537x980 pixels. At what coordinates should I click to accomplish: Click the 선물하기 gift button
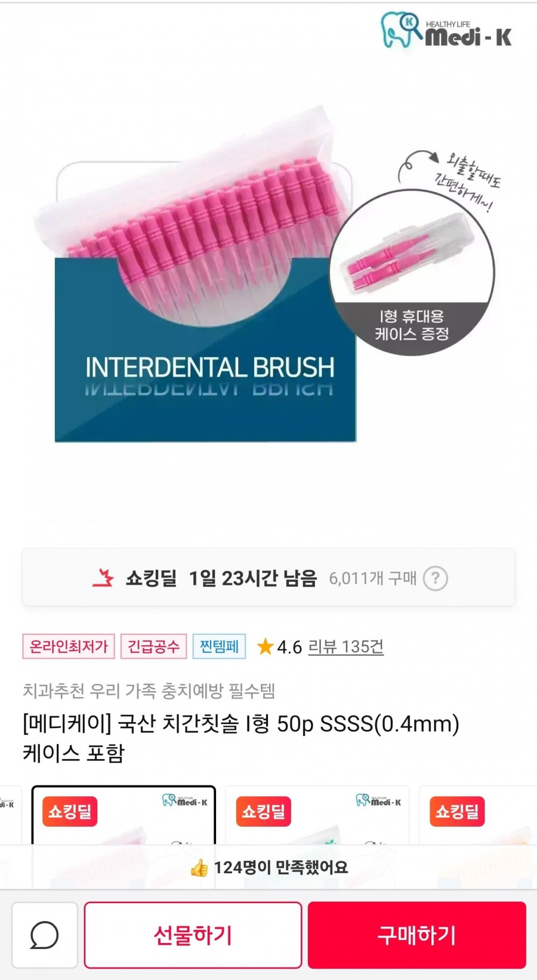coord(193,935)
